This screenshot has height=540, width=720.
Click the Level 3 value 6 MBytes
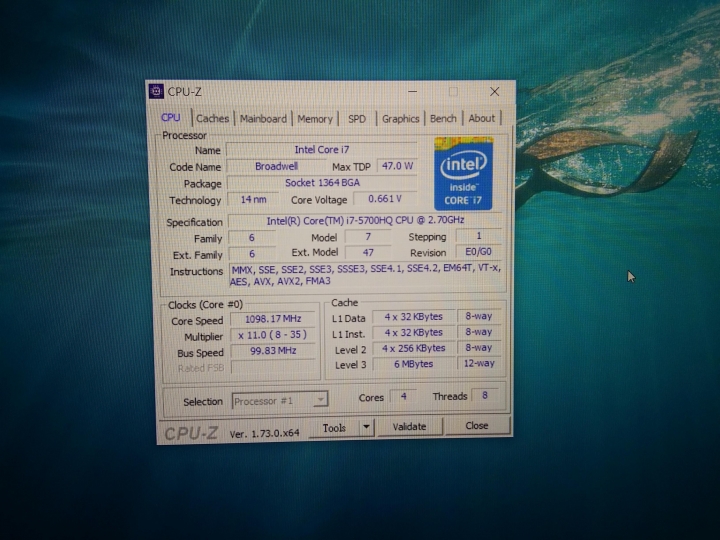click(413, 364)
